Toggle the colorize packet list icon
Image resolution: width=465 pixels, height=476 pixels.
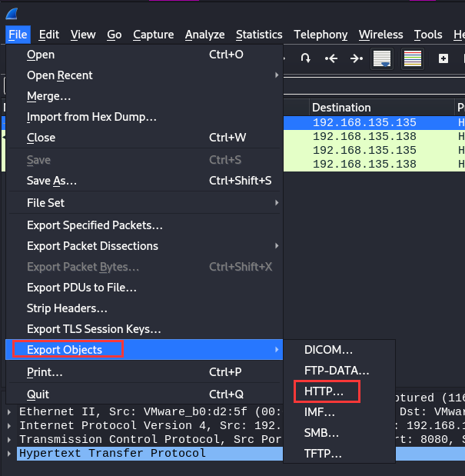click(413, 58)
